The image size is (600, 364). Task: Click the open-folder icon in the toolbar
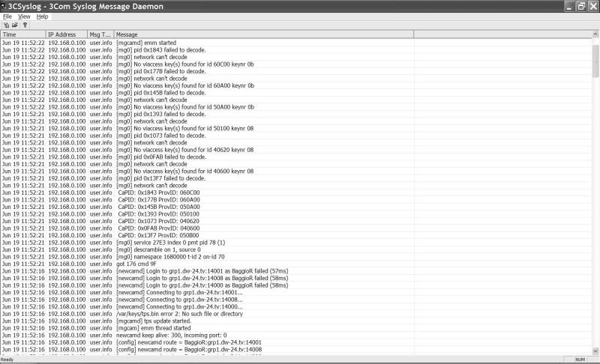15,25
